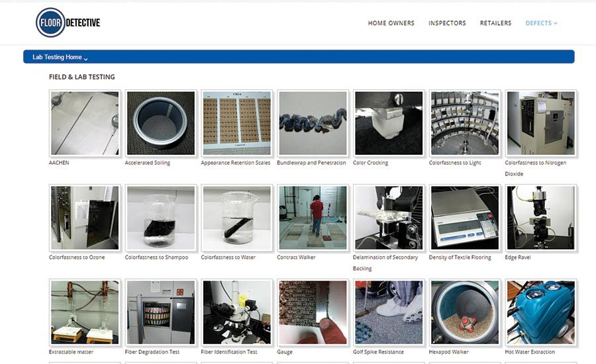Click the Hot Water Extraction caption
Screen dimensions: 596x364
[530, 352]
